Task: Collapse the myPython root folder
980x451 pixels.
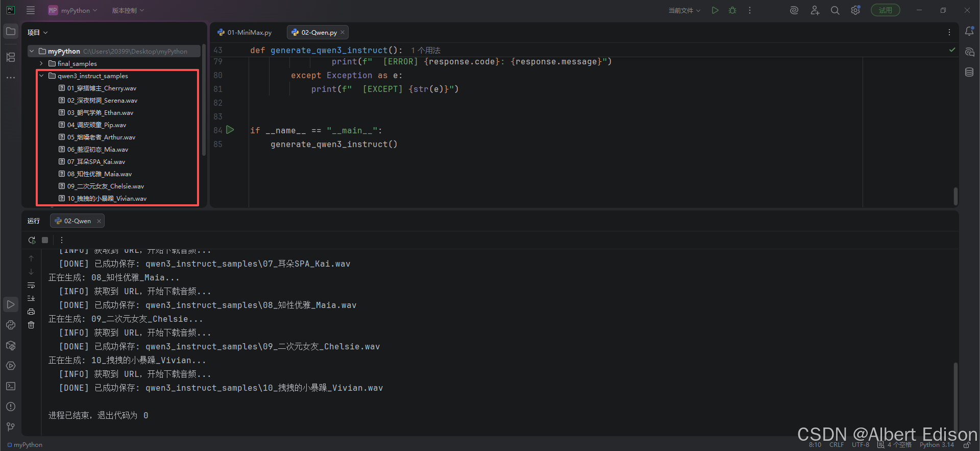Action: click(32, 51)
